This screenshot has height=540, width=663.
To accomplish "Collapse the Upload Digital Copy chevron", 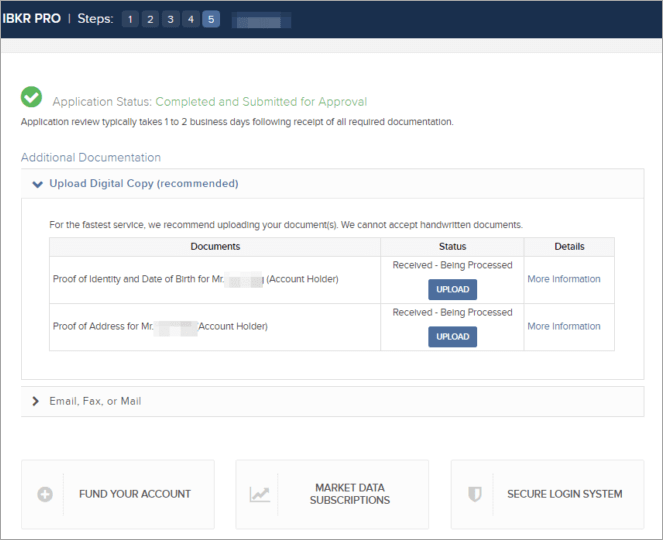I will point(37,184).
